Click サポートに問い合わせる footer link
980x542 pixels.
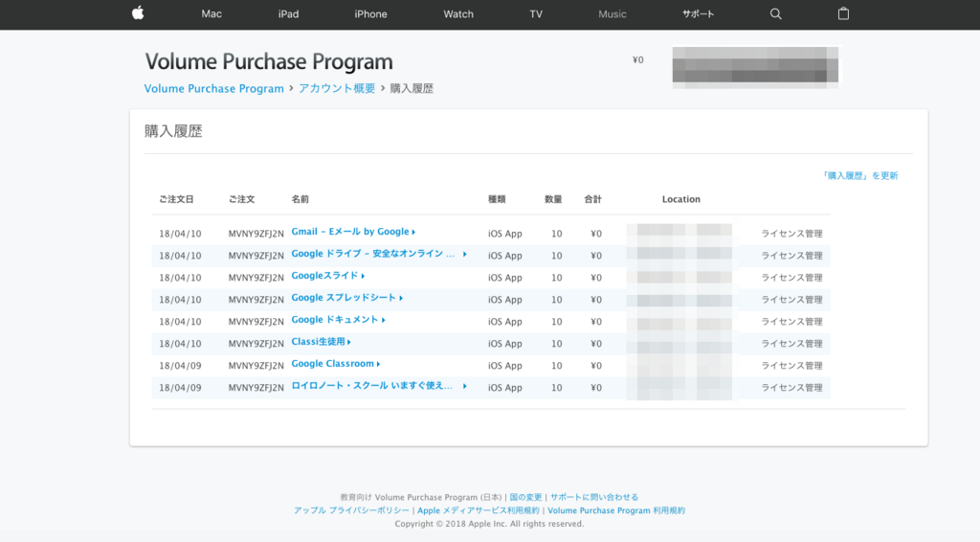click(x=594, y=498)
